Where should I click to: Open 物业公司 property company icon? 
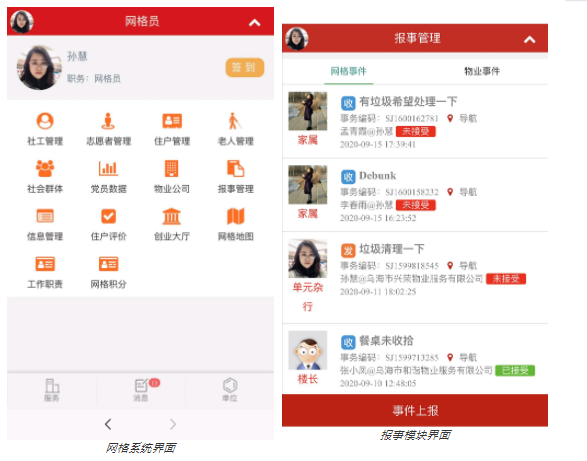[x=172, y=169]
